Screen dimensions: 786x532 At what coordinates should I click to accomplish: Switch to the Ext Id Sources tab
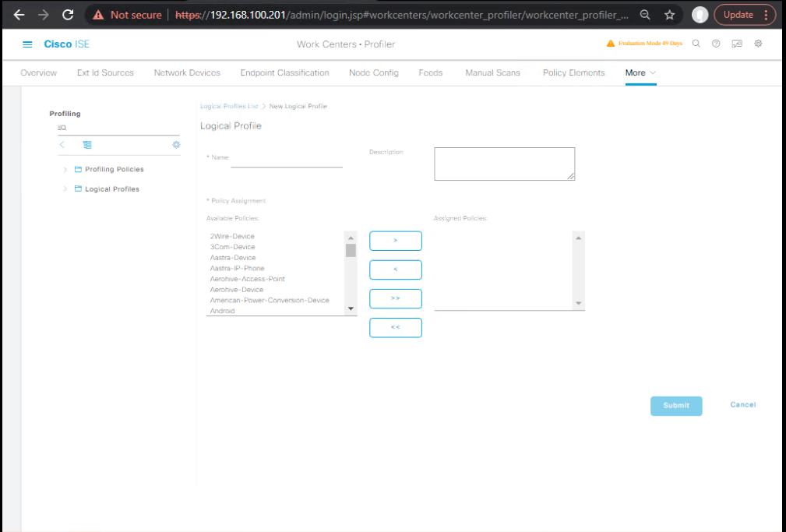tap(105, 72)
